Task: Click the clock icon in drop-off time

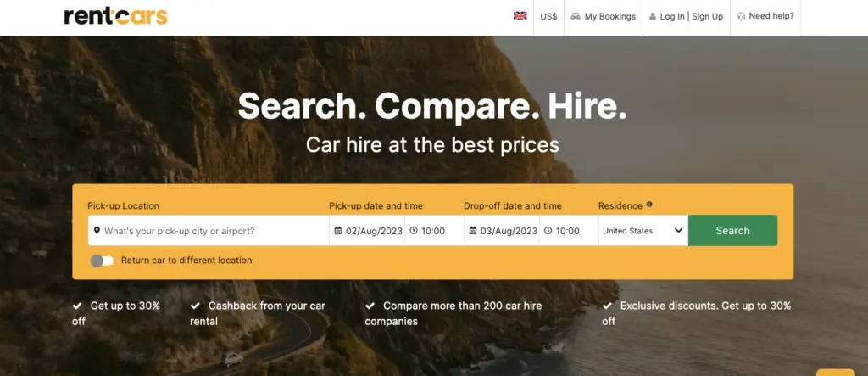Action: tap(548, 231)
